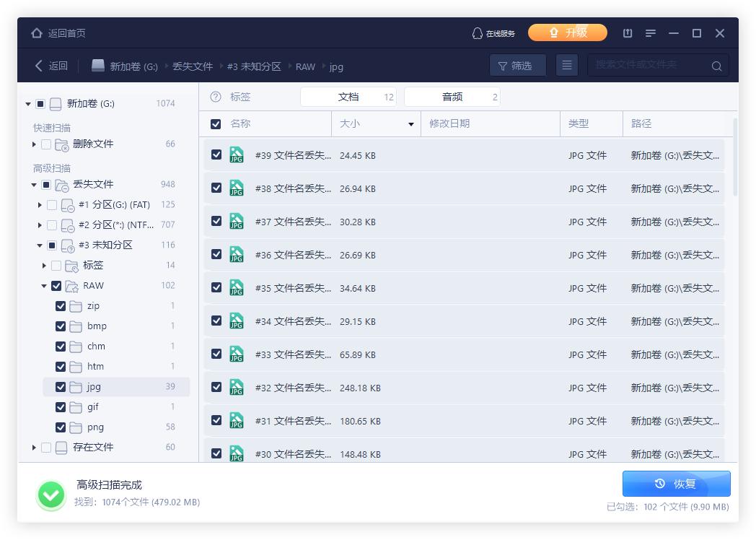
Task: Click the orange 升级 button
Action: (568, 32)
